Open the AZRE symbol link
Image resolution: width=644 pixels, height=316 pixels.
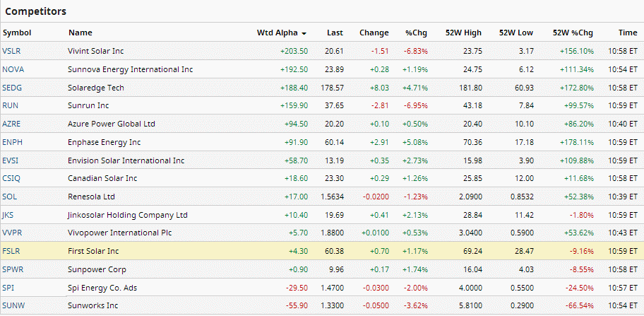click(11, 124)
